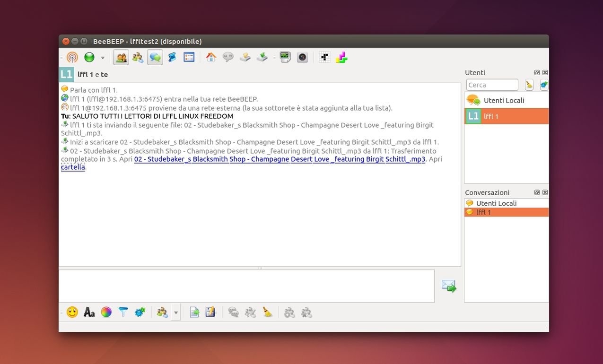Open the emoticon smiley picker
This screenshot has width=603, height=364.
tap(72, 312)
